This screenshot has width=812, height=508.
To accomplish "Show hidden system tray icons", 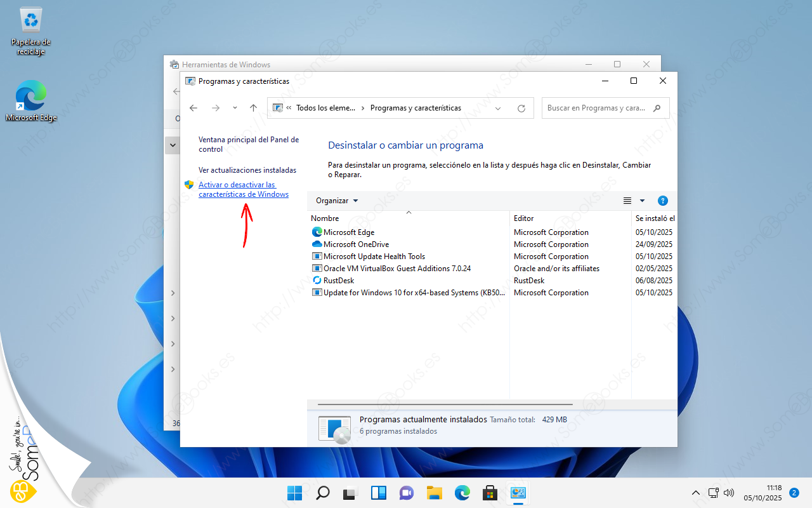I will coord(695,493).
